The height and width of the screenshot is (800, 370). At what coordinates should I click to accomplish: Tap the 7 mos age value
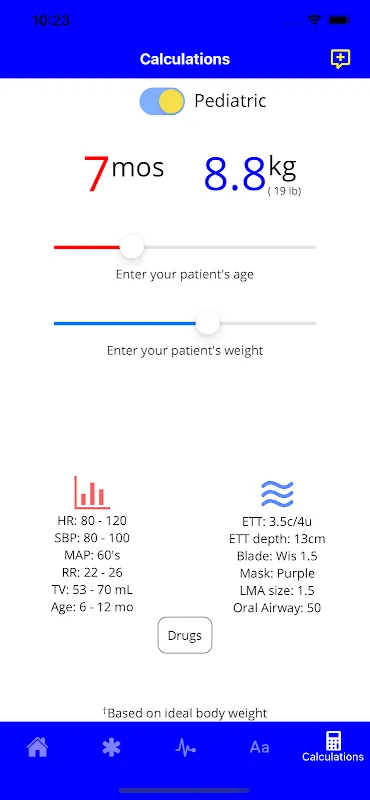pos(124,173)
